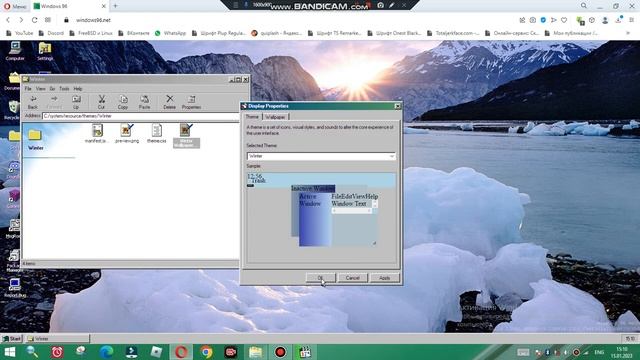This screenshot has width=640, height=360.
Task: Click the heart bookmark icon in address bar
Action: [x=564, y=20]
